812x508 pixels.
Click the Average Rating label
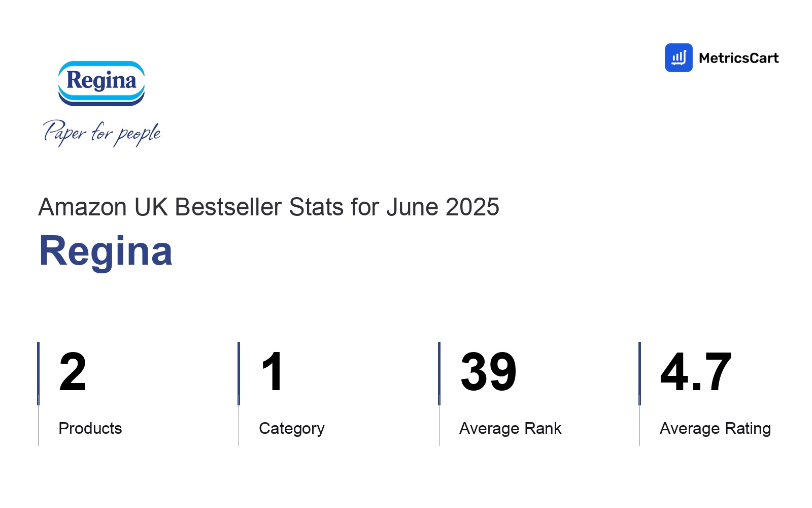coord(716,429)
